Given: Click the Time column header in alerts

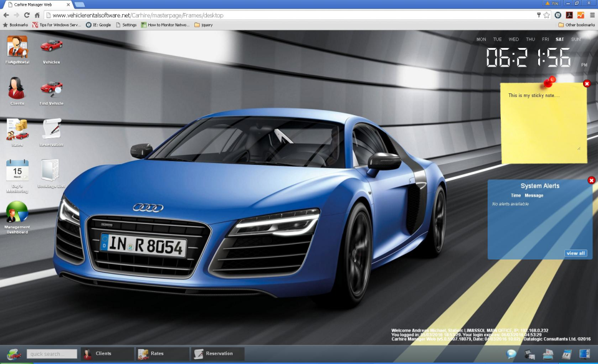Looking at the screenshot, I should (x=516, y=195).
